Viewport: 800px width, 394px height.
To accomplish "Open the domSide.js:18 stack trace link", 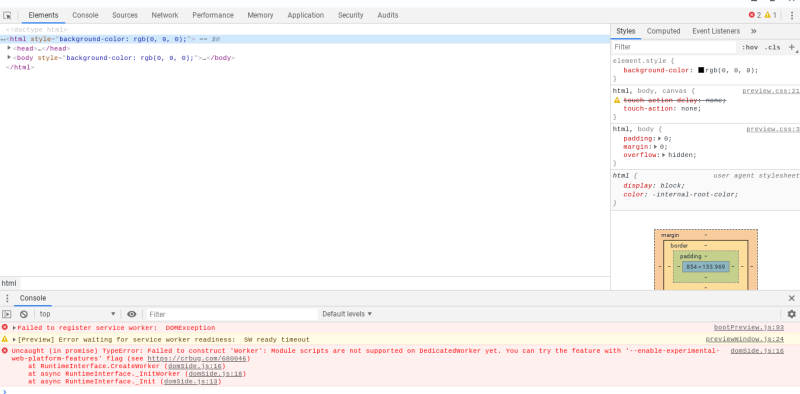I will point(215,374).
